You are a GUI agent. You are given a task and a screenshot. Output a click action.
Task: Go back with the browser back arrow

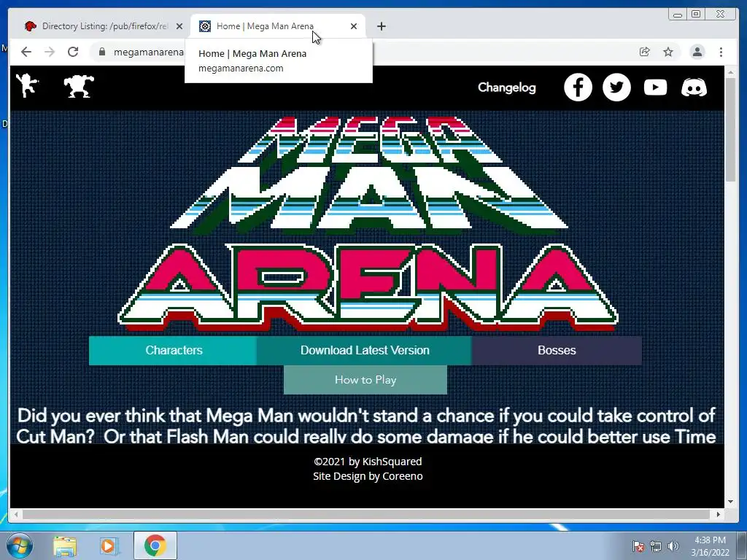click(26, 52)
